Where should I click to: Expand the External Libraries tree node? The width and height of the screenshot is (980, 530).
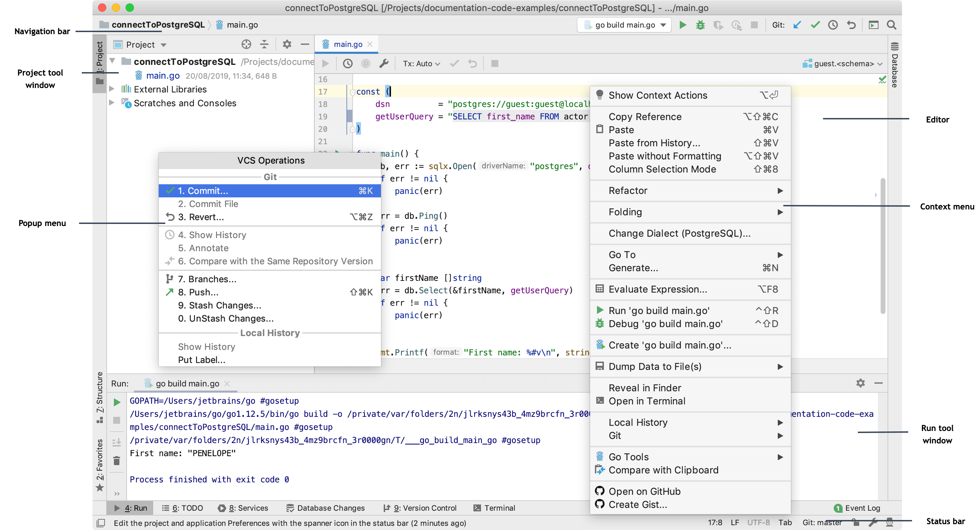pos(112,89)
